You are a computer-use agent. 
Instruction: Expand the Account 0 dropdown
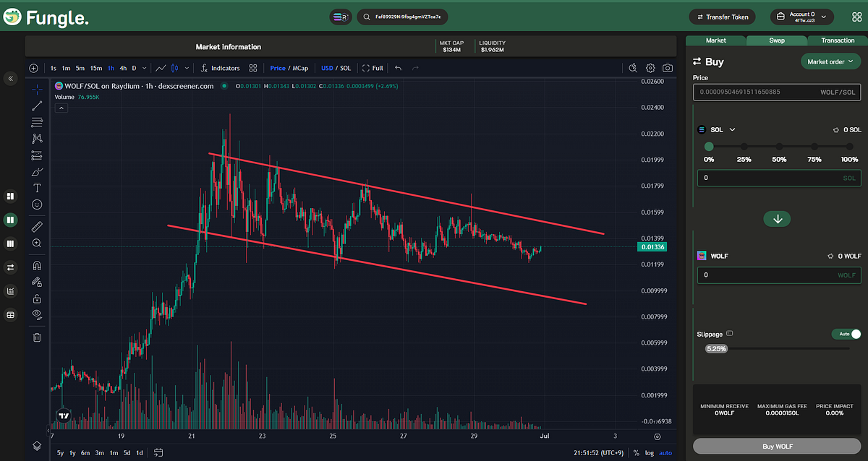tap(803, 15)
